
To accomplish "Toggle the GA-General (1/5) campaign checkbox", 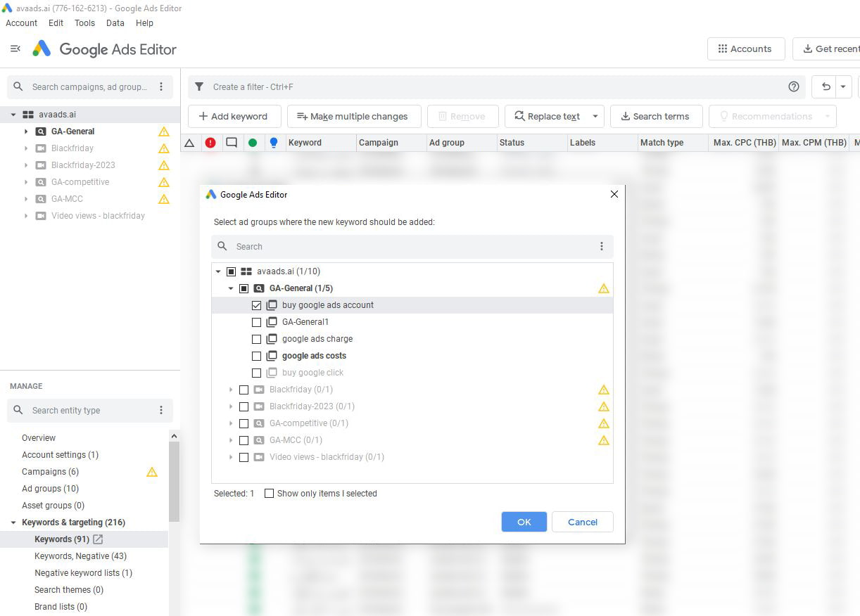I will [x=244, y=288].
